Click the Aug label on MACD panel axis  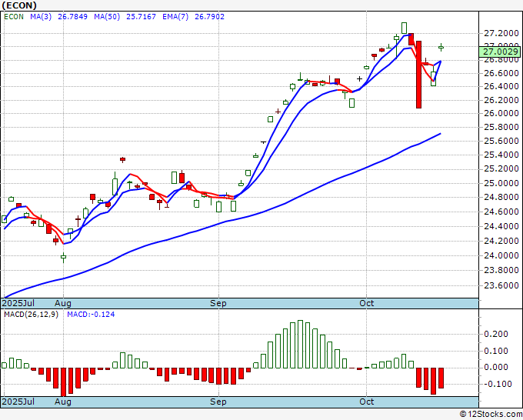63,402
